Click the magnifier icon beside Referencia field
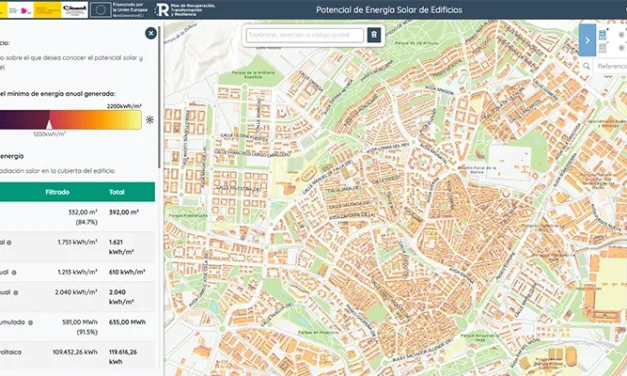This screenshot has height=376, width=627. [586, 66]
